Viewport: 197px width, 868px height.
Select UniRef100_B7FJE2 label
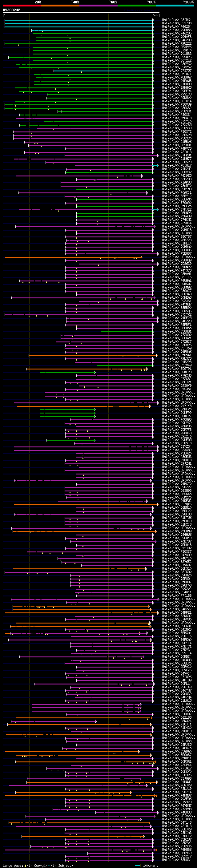tap(177, 210)
